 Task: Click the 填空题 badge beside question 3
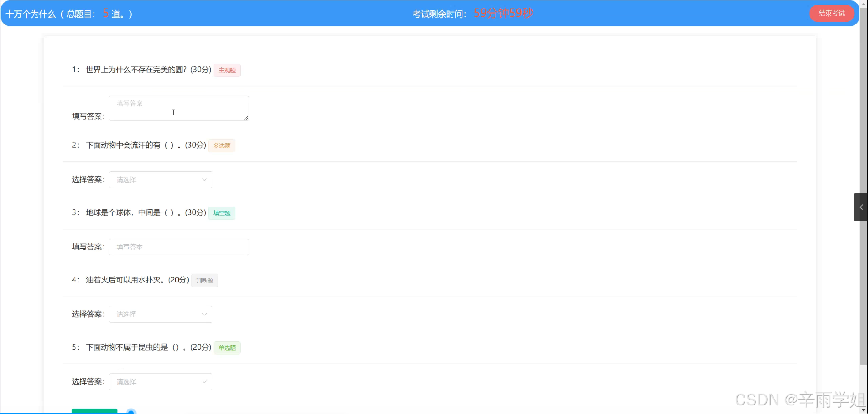point(222,212)
